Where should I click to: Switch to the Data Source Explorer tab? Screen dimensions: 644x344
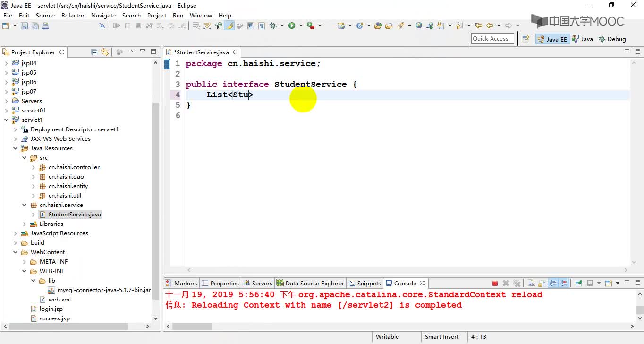[310, 283]
